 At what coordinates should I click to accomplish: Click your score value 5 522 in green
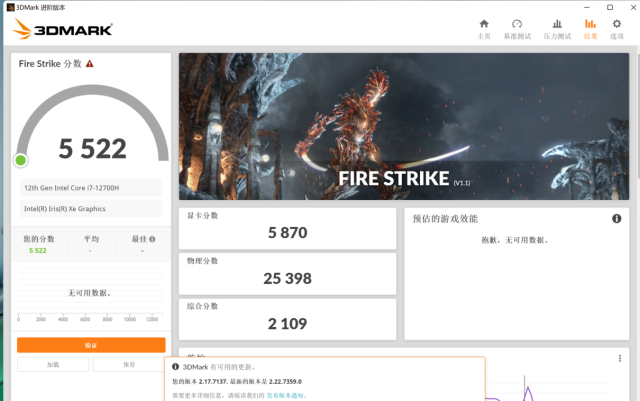38,250
